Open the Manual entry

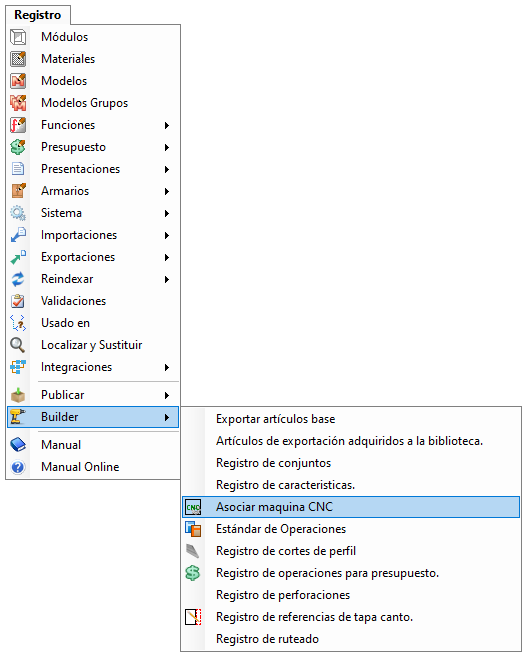point(93,445)
